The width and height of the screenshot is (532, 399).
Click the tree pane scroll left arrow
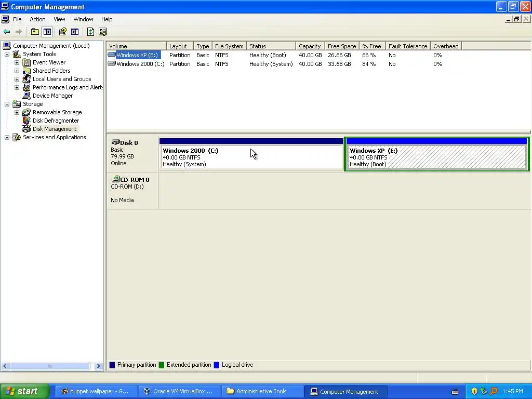(x=5, y=366)
